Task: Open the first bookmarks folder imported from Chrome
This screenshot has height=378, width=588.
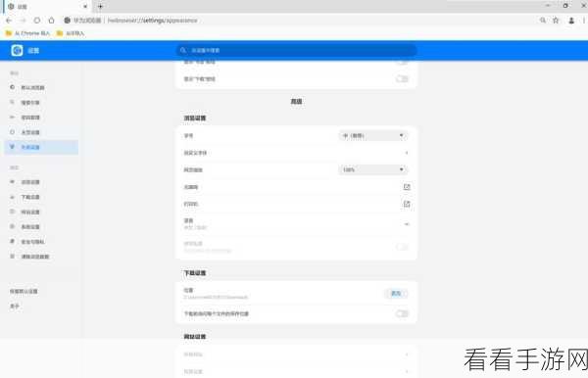Action: (27, 33)
